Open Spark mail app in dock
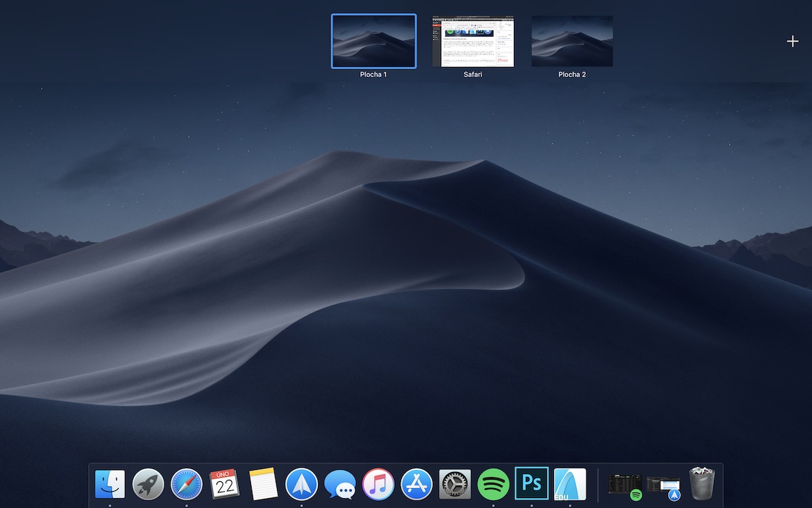The image size is (812, 508). pyautogui.click(x=302, y=484)
